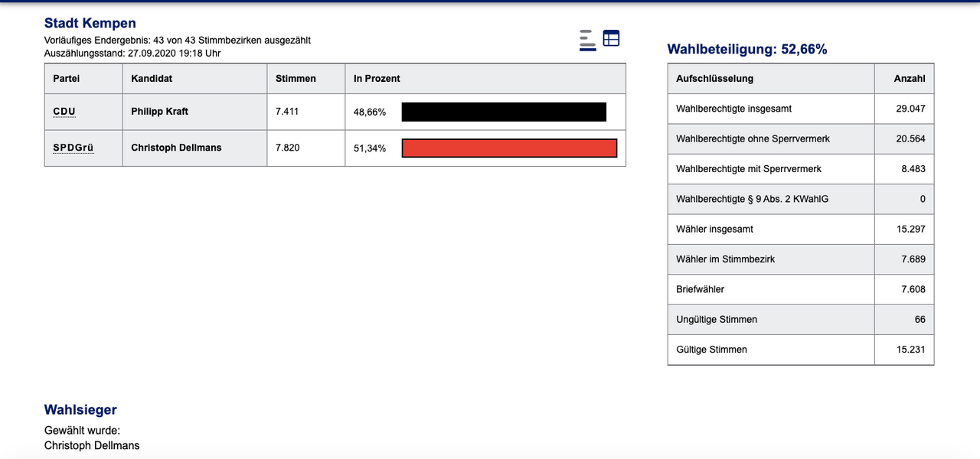The image size is (980, 459).
Task: Select value 15.231
Action: coord(911,350)
